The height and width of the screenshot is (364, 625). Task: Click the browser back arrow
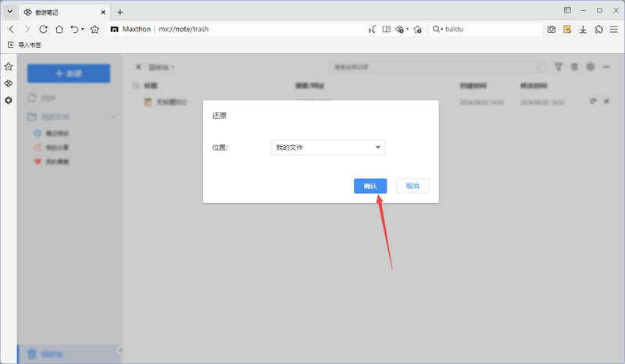click(x=12, y=29)
